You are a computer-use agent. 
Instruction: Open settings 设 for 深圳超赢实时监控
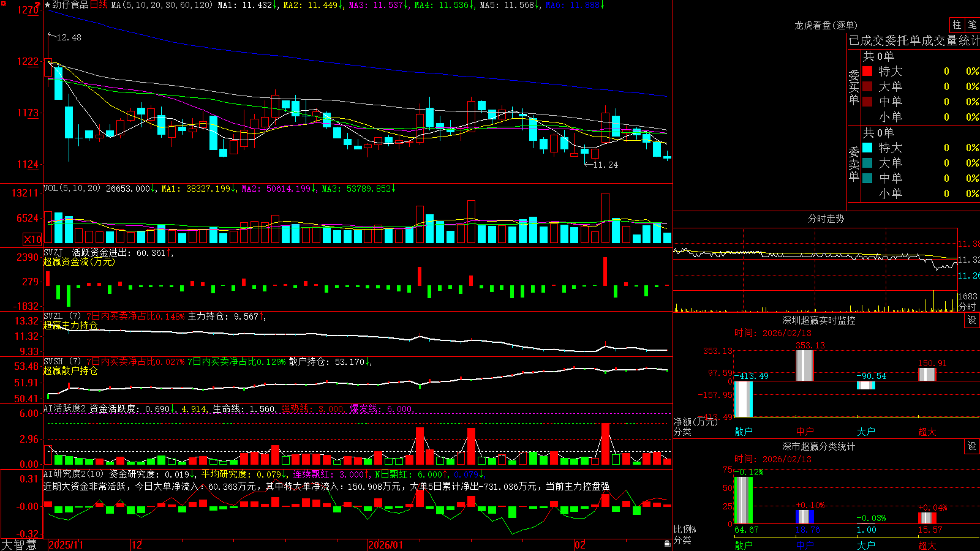tap(972, 320)
